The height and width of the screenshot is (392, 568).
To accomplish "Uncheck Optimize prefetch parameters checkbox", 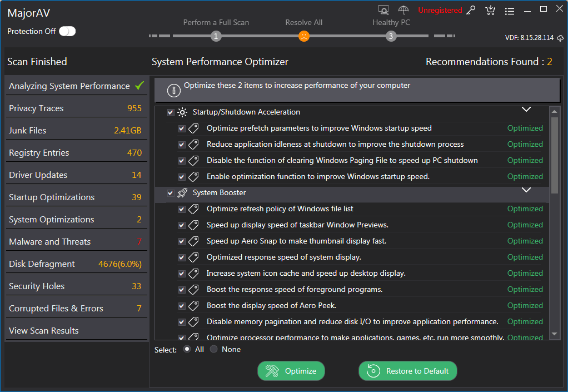I will click(x=182, y=128).
